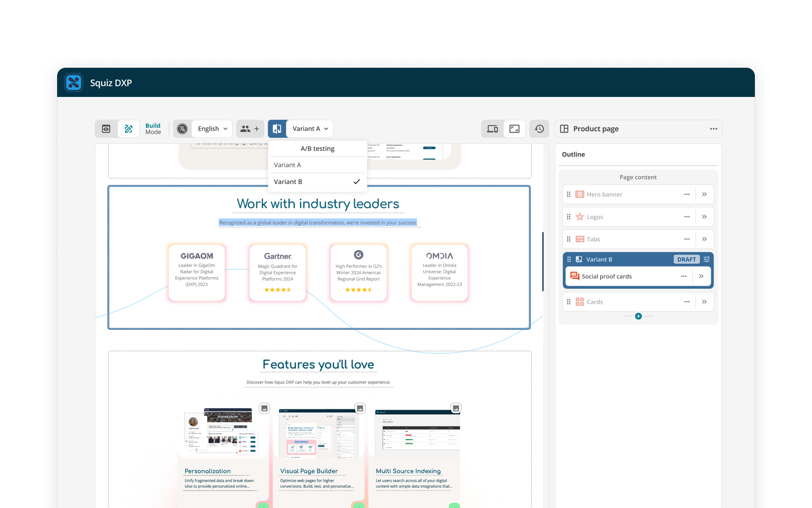Image resolution: width=812 pixels, height=508 pixels.
Task: Expand the English language selector
Action: (x=211, y=129)
